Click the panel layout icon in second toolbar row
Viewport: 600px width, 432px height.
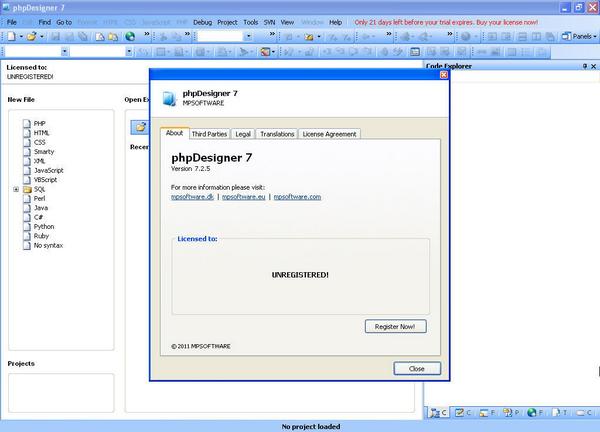414,51
